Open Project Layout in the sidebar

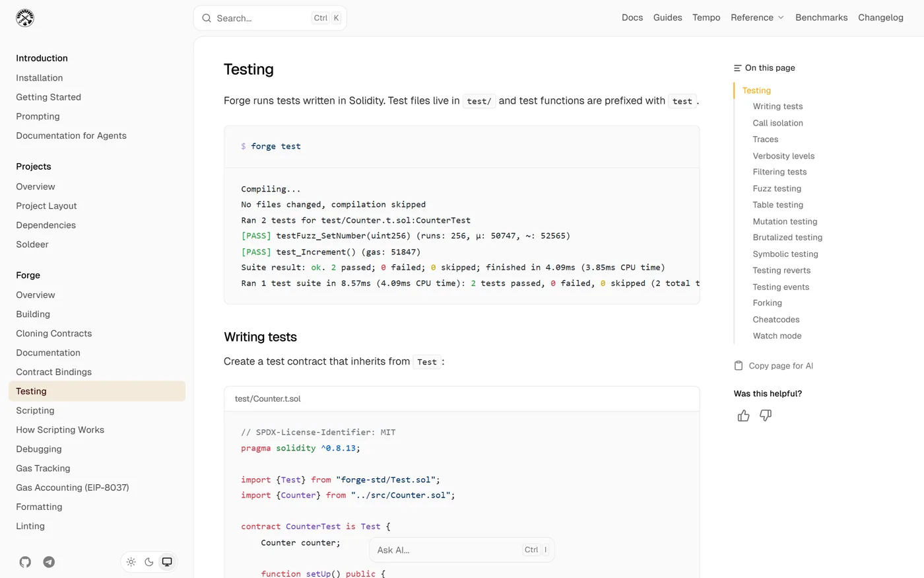tap(46, 206)
